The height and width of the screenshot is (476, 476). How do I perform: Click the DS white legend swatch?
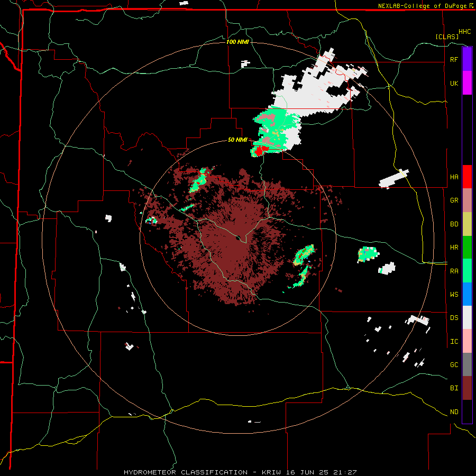(467, 317)
